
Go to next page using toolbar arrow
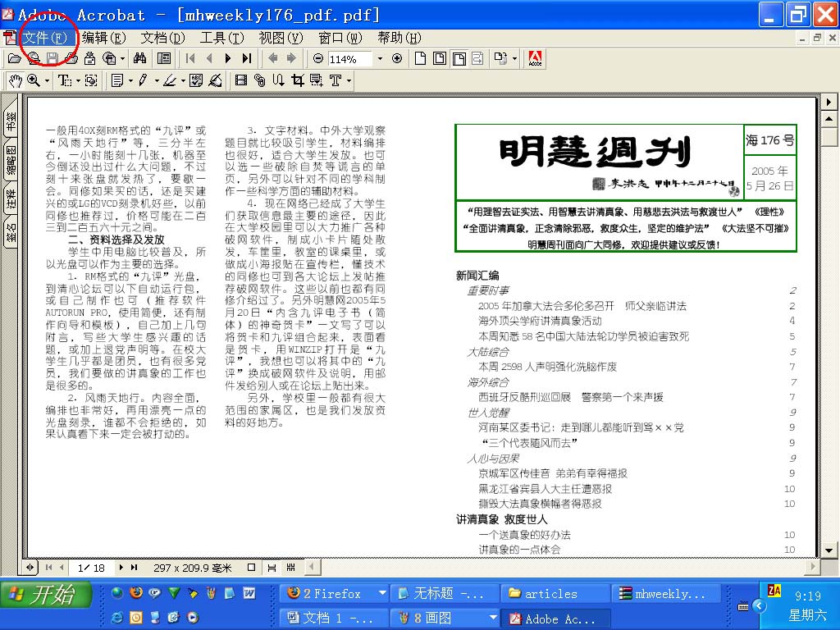[x=227, y=58]
